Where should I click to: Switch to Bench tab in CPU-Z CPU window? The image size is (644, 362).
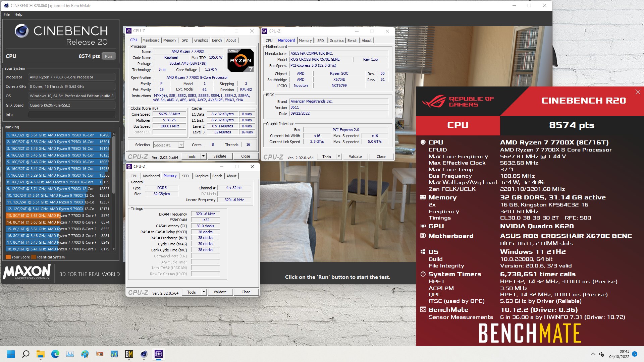click(217, 40)
